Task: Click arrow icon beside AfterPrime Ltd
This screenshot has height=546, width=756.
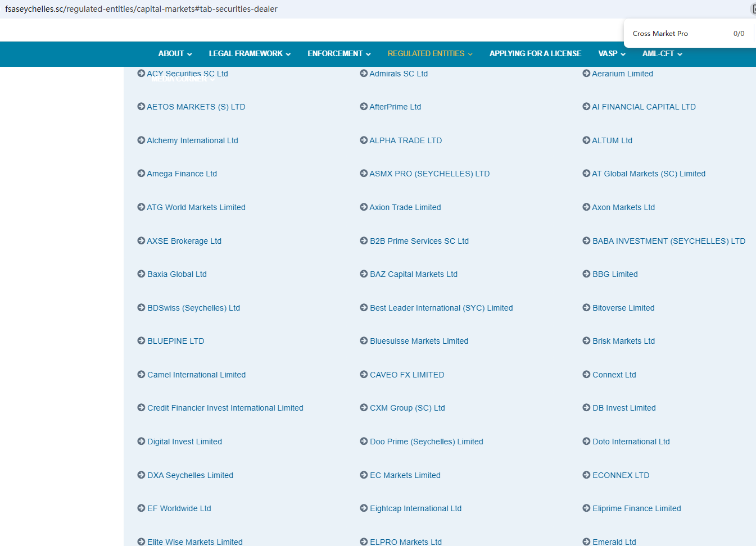Action: 364,107
